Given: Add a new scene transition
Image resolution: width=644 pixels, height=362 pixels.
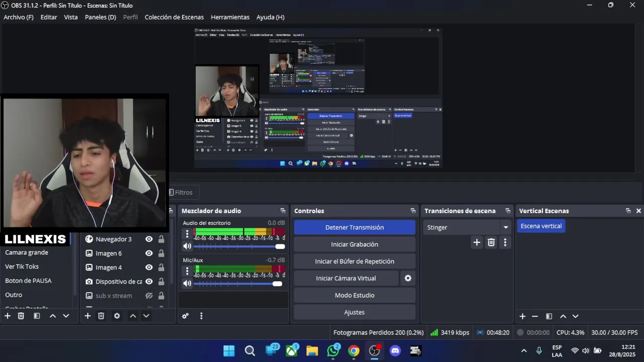Looking at the screenshot, I should [x=476, y=242].
